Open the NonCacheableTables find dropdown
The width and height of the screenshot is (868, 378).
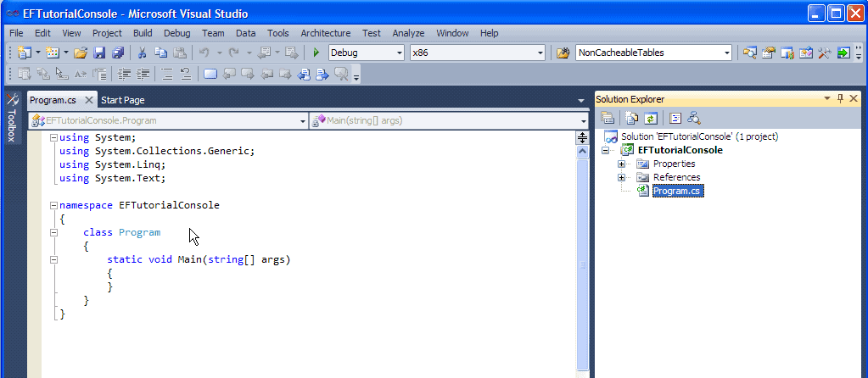click(x=727, y=53)
